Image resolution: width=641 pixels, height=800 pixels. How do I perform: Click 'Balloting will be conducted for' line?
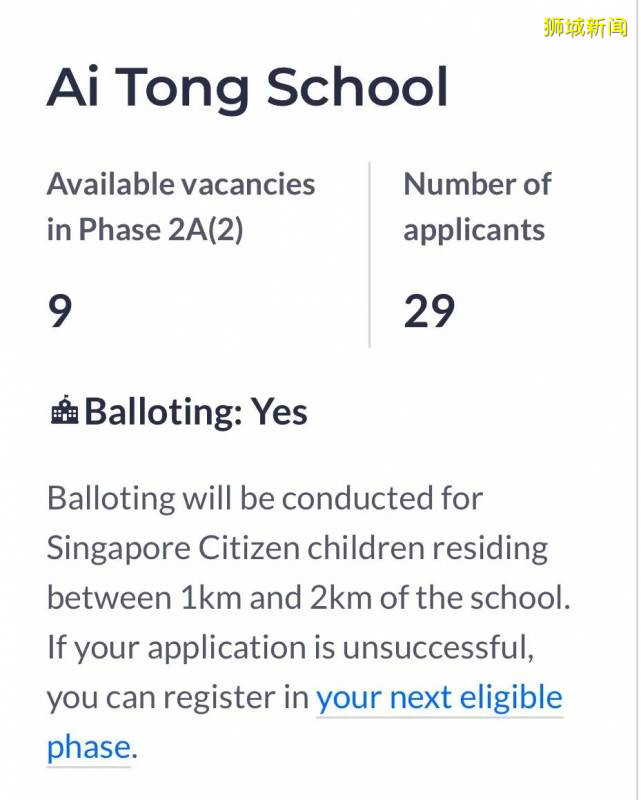[265, 498]
